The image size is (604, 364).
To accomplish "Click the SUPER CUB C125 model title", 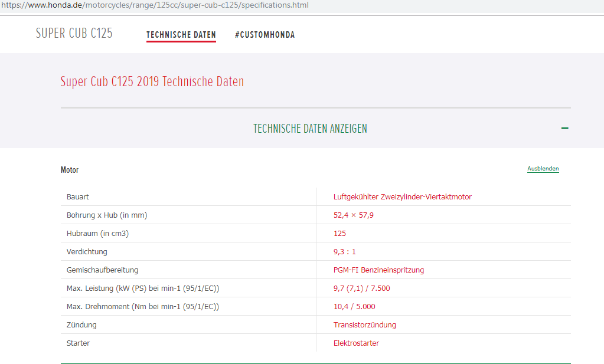I will 74,34.
